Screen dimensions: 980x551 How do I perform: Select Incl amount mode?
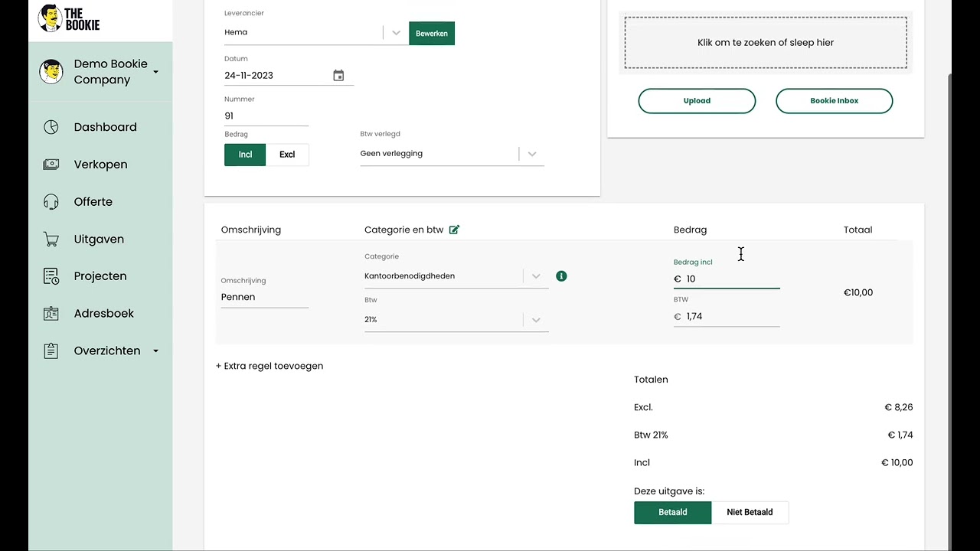[245, 155]
